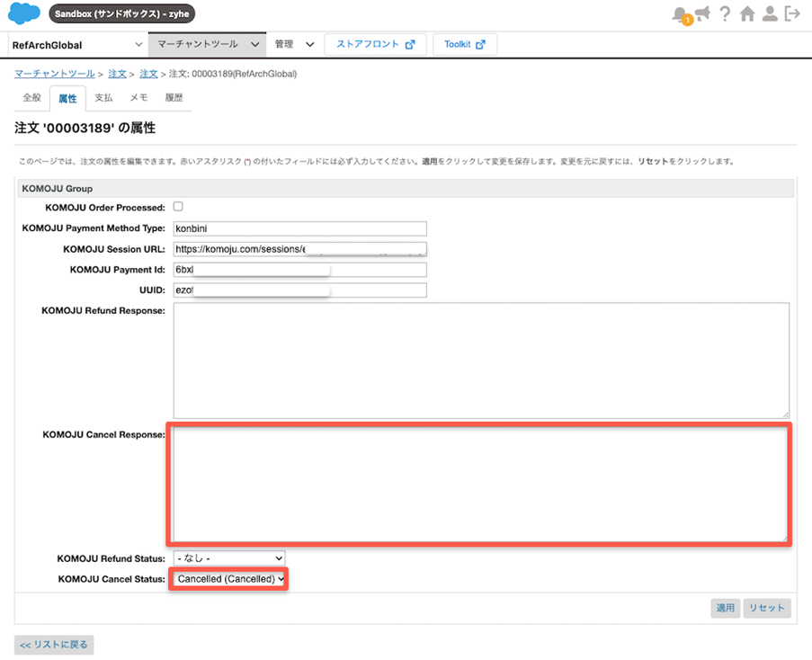
Task: Click the Salesforce cloud logo
Action: pyautogui.click(x=23, y=13)
